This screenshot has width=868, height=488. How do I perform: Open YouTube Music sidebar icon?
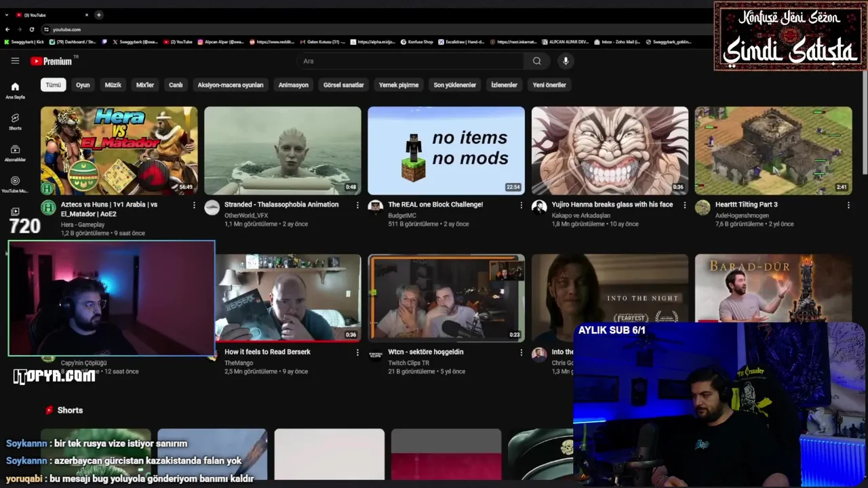point(15,184)
